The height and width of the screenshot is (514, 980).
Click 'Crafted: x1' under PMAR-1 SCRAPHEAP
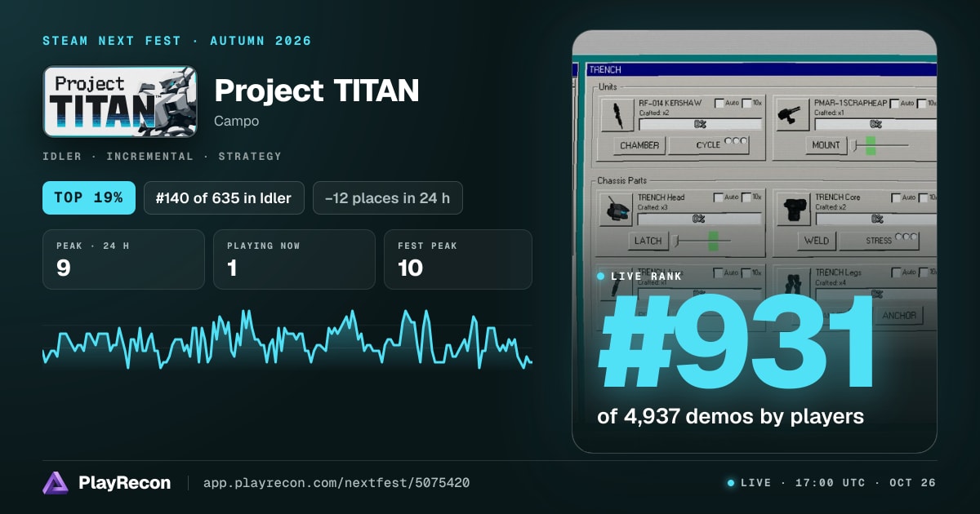coord(830,113)
